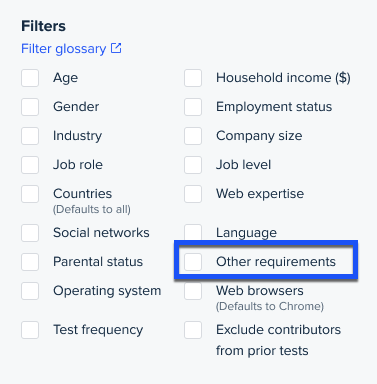This screenshot has height=384, width=377.
Task: Tick the Household income ($) checkbox
Action: tap(193, 78)
